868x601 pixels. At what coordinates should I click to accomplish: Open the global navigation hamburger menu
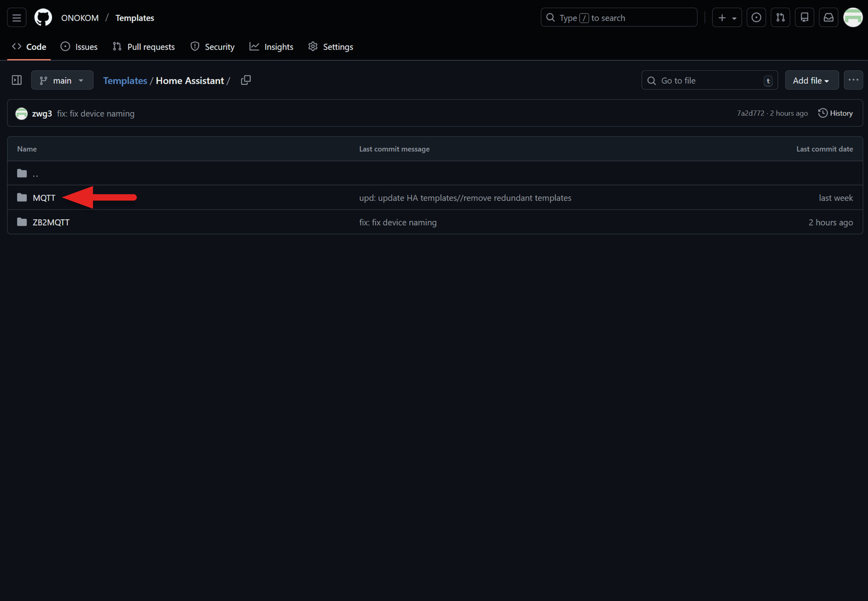pyautogui.click(x=17, y=18)
